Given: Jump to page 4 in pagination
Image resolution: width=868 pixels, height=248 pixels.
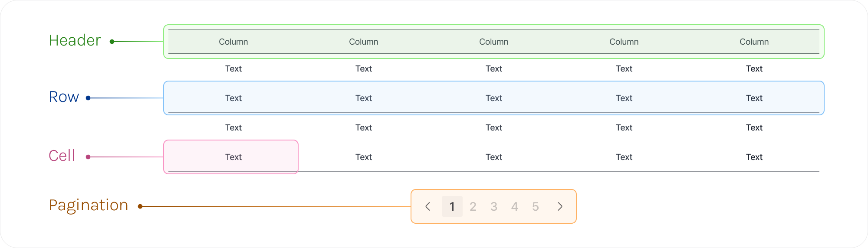Looking at the screenshot, I should pos(514,206).
